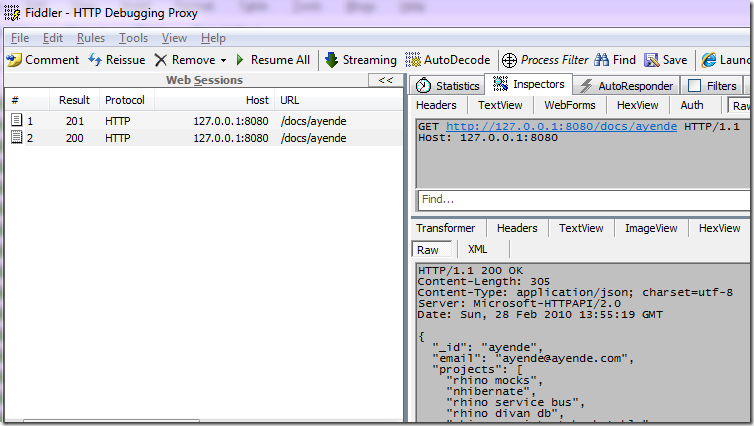Screen dimensions: 754x426
Task: Select session 1 document icon
Action: click(17, 120)
